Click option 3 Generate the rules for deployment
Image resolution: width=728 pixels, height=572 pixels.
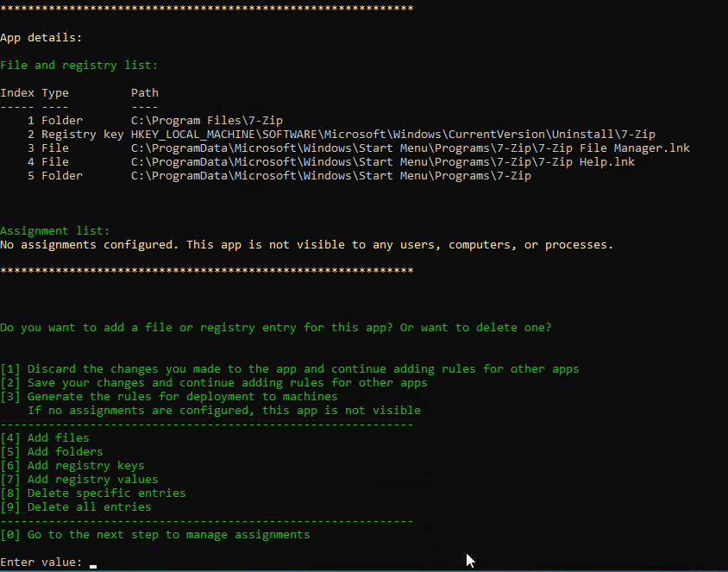168,397
